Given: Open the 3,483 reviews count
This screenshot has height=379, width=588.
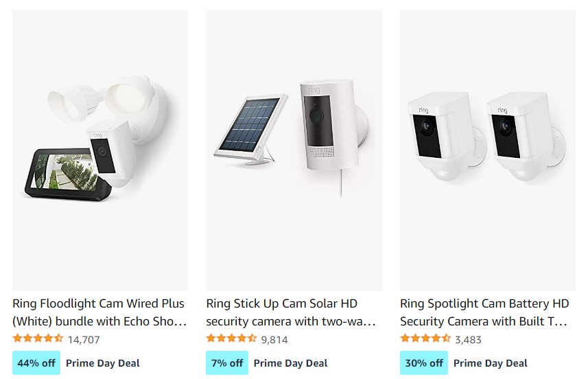Looking at the screenshot, I should click(468, 339).
